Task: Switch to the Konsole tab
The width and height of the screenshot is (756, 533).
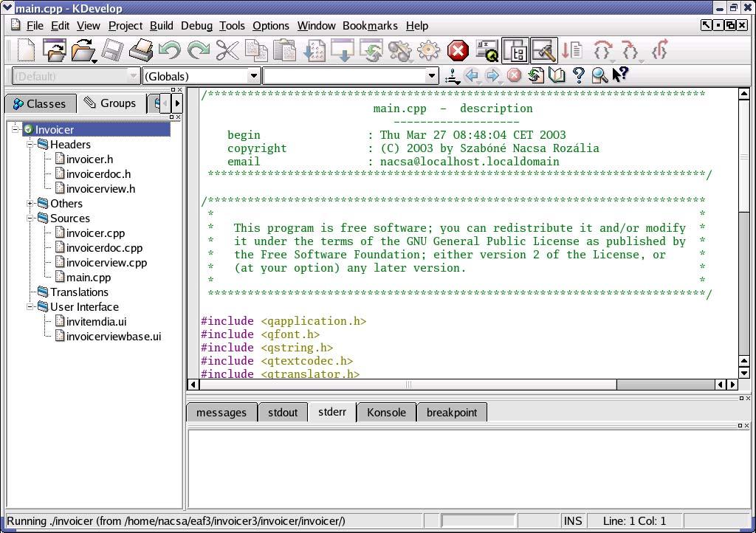Action: (386, 413)
